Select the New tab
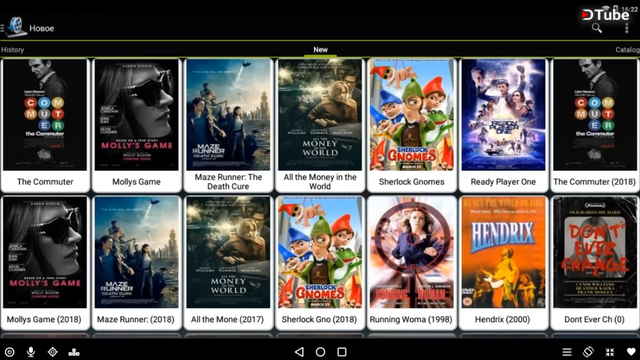This screenshot has width=640, height=360. click(x=320, y=49)
